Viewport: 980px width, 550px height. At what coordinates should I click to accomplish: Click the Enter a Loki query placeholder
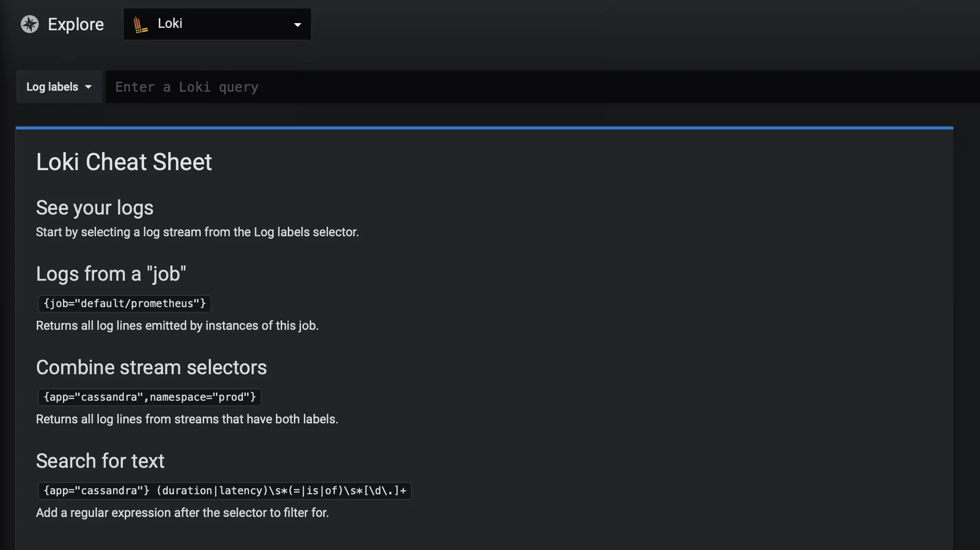[187, 86]
